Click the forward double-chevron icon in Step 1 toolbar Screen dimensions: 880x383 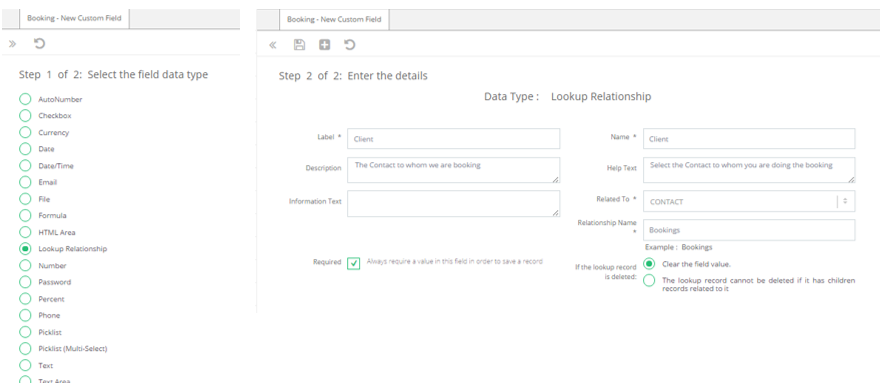(x=12, y=44)
